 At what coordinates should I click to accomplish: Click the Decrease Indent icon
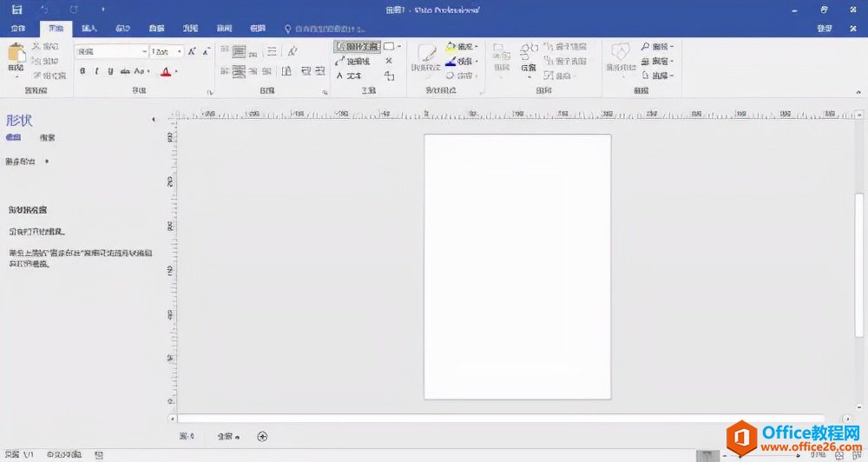[x=306, y=71]
